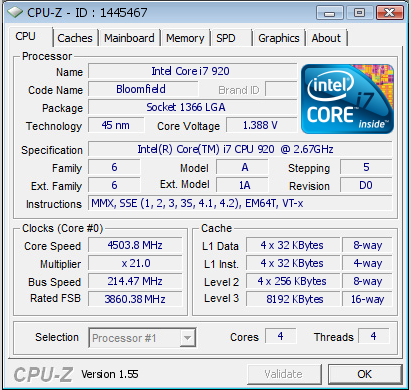Image resolution: width=411 pixels, height=390 pixels.
Task: Open the Caches tab
Action: pos(75,38)
